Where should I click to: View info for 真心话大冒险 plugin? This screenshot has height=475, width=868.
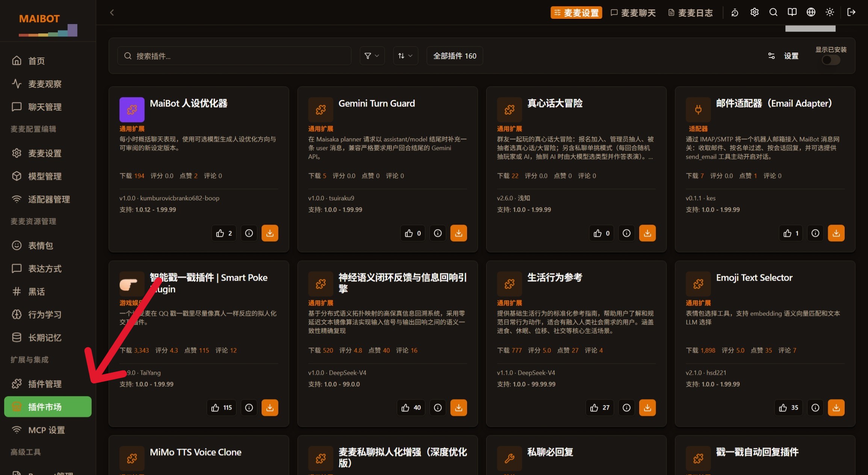tap(626, 233)
